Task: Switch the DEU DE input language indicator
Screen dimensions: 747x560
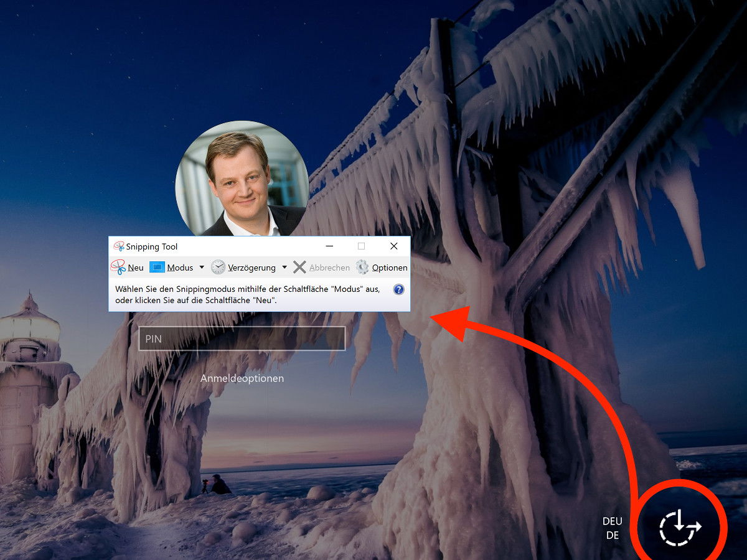Action: tap(613, 528)
